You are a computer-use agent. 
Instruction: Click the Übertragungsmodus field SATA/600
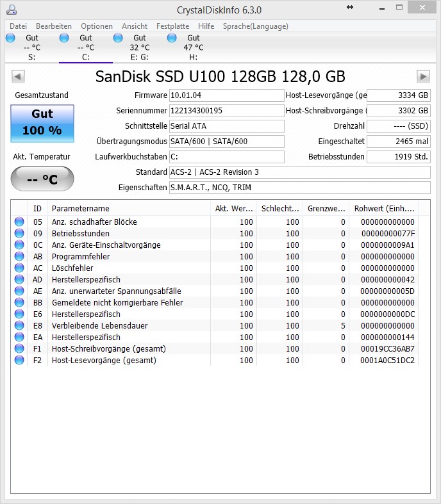[227, 142]
